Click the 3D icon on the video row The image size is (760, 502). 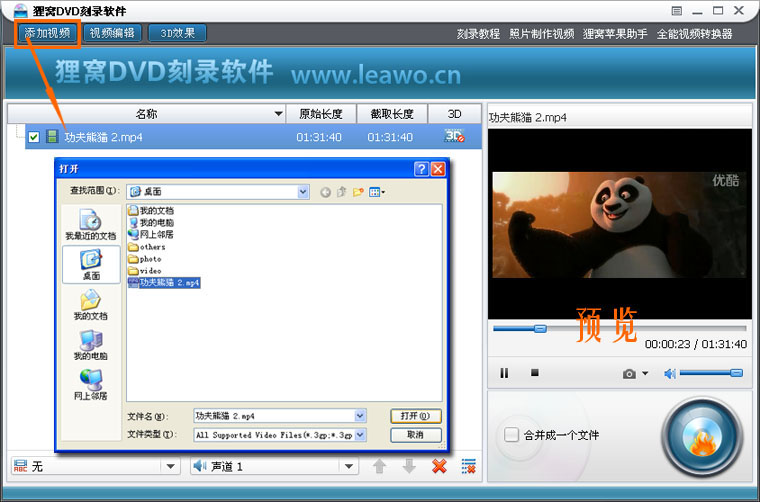click(454, 136)
